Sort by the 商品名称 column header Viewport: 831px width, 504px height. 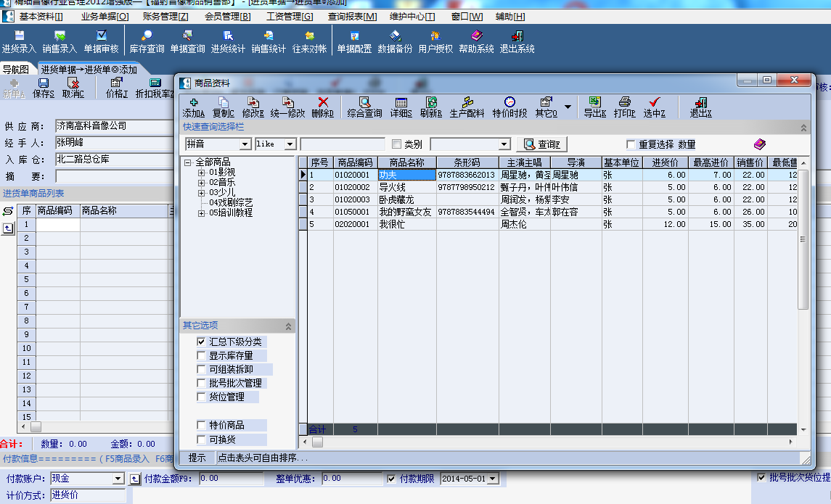click(406, 162)
